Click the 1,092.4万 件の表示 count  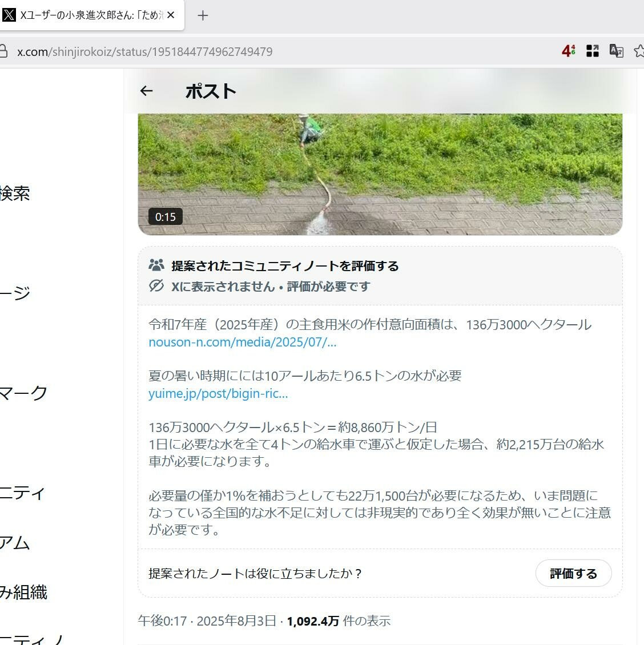point(339,620)
